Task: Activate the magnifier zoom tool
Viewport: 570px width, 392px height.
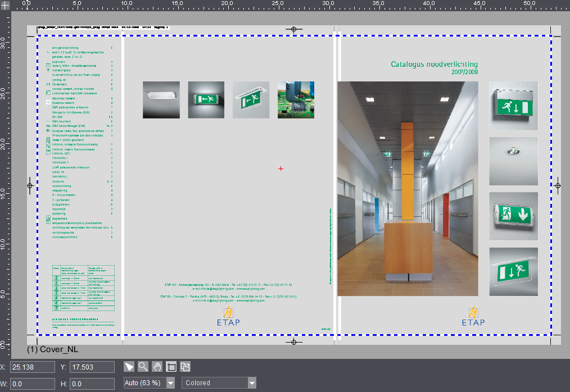Action: point(143,367)
